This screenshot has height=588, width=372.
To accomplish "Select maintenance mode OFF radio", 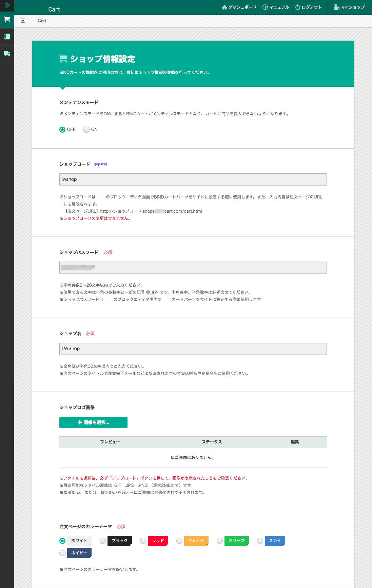I will point(62,130).
